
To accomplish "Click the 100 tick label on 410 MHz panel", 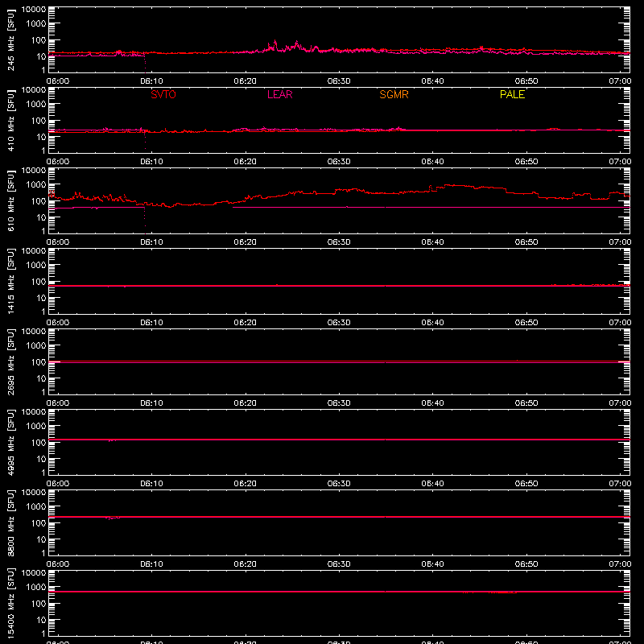I will coord(39,121).
